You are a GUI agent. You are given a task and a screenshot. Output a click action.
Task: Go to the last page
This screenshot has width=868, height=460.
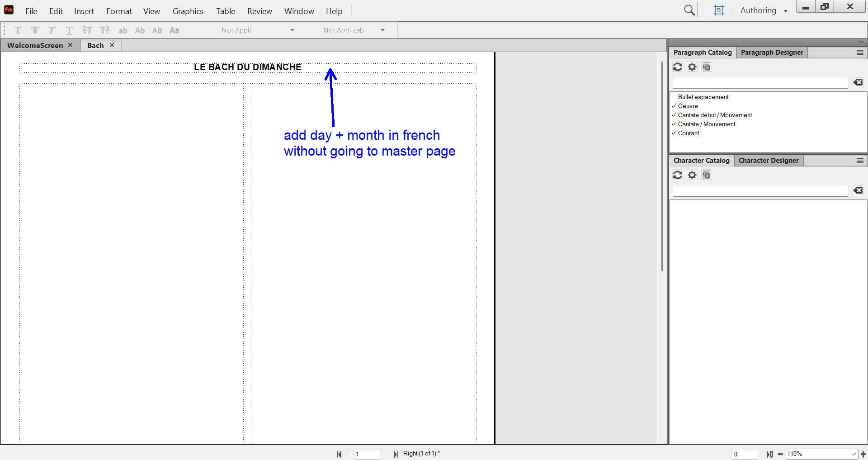pos(396,454)
